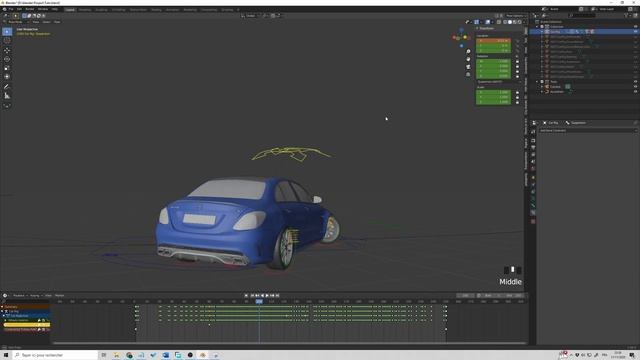Toggle lock for first Rotation value
Viewport: 640px width, 360px height.
click(x=517, y=61)
